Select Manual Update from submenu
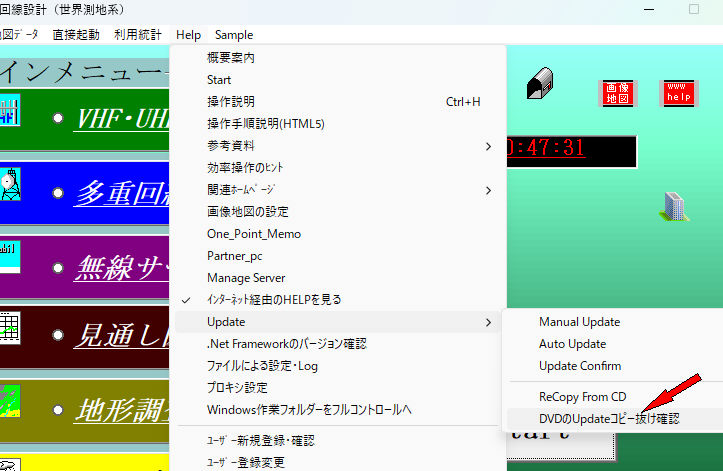723x471 pixels. tap(579, 322)
